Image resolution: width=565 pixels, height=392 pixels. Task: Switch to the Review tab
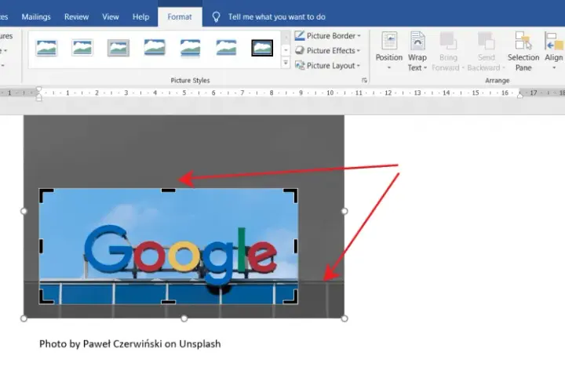[76, 17]
